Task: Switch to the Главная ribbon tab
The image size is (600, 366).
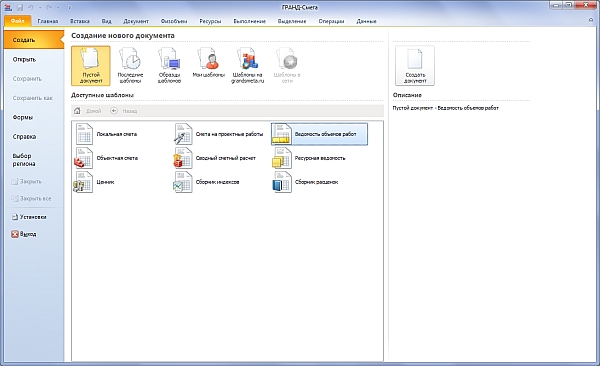Action: pyautogui.click(x=48, y=21)
